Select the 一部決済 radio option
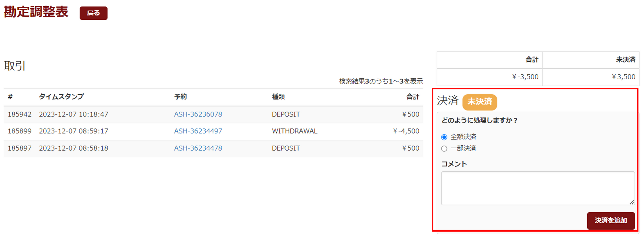This screenshot has height=237, width=644. [x=444, y=149]
